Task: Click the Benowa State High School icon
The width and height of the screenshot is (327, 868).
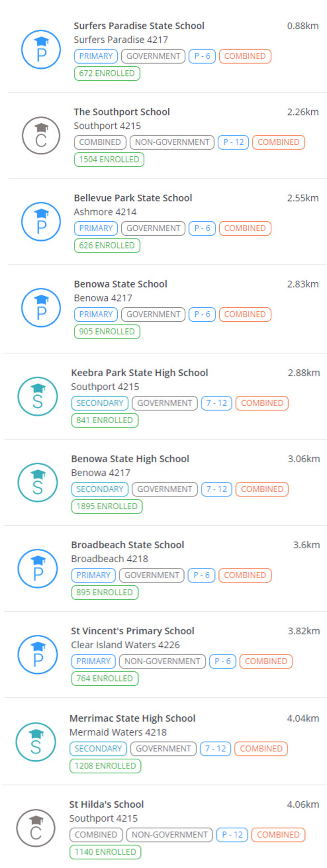Action: 38,482
